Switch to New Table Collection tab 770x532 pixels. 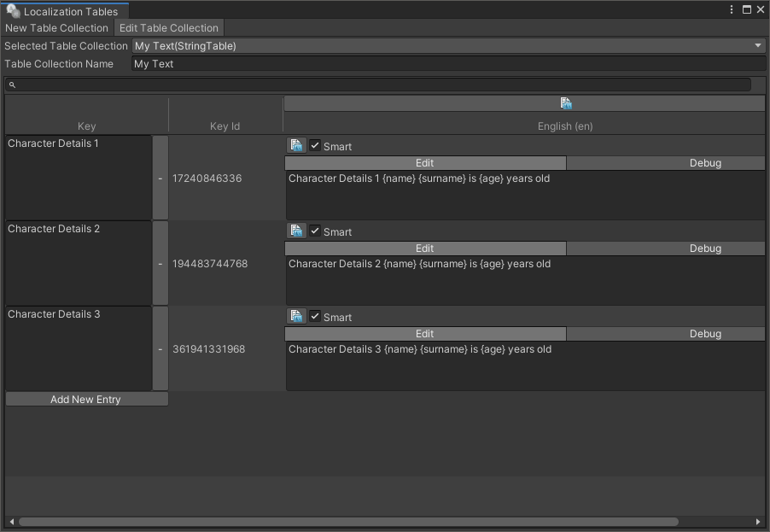57,28
